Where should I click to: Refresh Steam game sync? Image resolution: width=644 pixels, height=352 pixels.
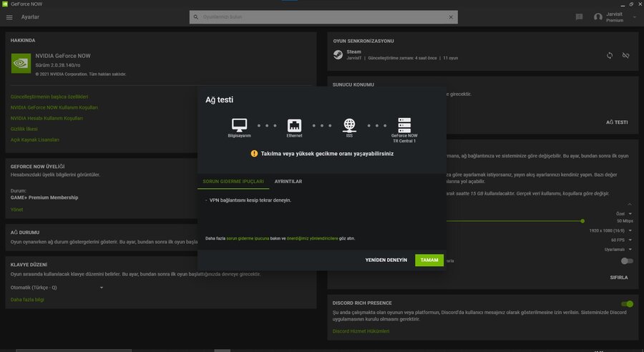click(x=610, y=56)
